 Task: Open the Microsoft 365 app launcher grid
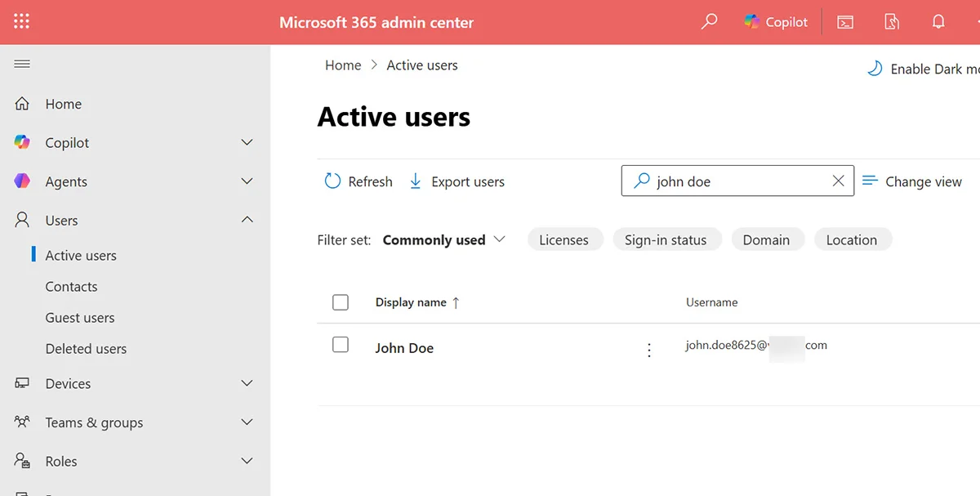pyautogui.click(x=21, y=21)
